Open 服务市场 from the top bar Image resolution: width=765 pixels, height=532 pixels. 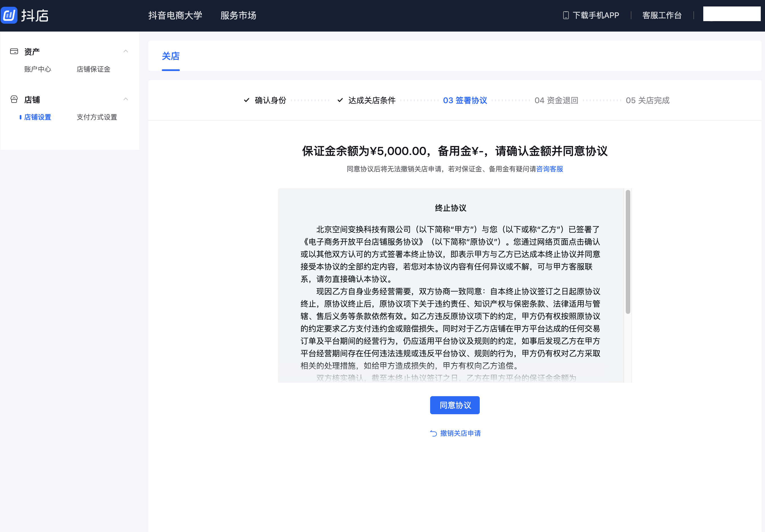tap(238, 15)
